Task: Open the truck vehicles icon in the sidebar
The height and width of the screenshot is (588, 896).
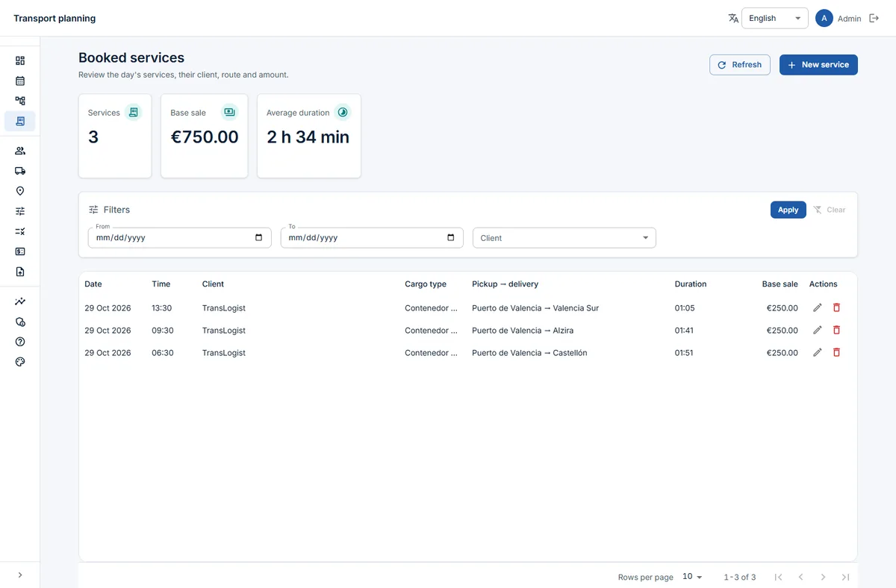Action: 20,171
